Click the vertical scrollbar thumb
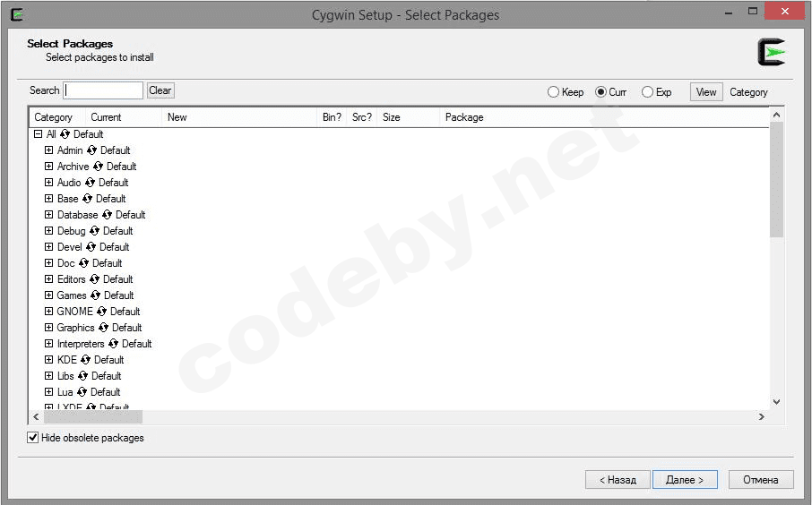This screenshot has height=505, width=812. 776,180
